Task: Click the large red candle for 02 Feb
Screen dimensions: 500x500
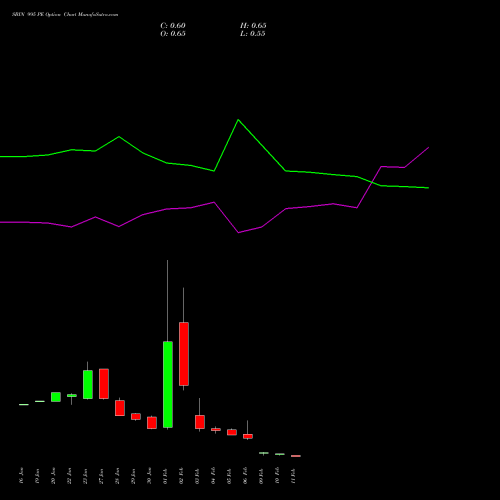Action: pyautogui.click(x=184, y=354)
